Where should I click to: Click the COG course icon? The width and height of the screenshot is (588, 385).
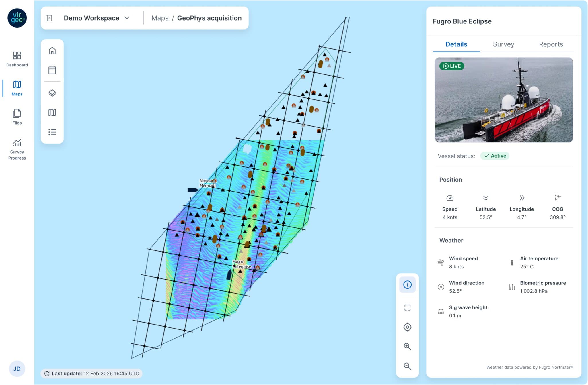point(558,198)
